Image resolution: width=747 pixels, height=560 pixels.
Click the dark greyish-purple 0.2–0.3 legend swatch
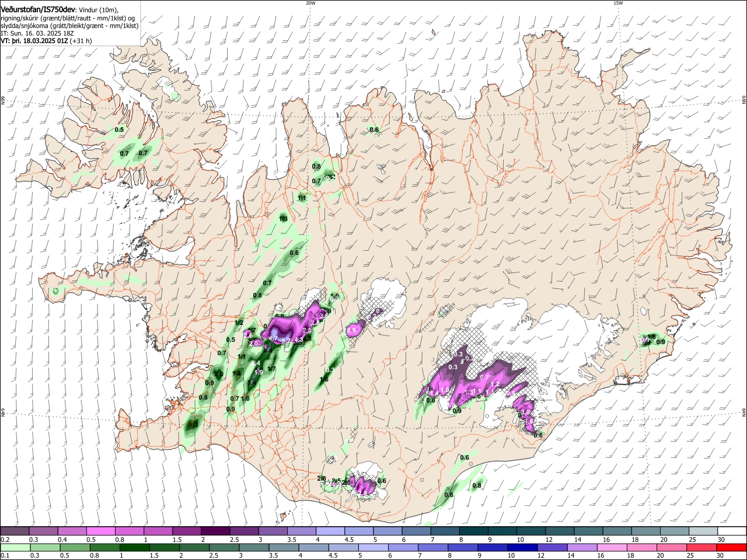15,531
